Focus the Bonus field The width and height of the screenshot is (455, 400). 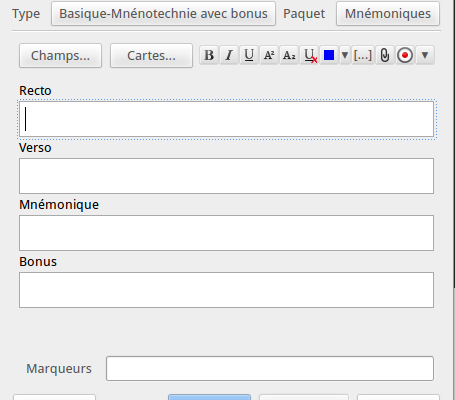(x=226, y=290)
